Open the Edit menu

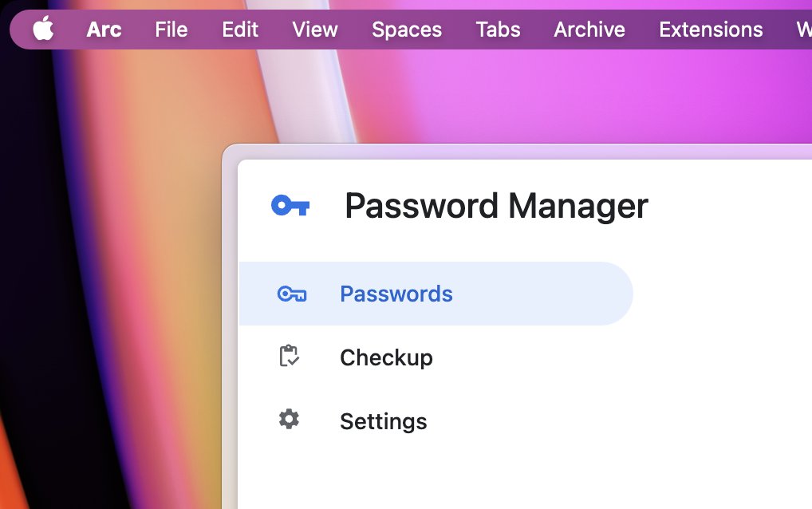click(x=240, y=30)
